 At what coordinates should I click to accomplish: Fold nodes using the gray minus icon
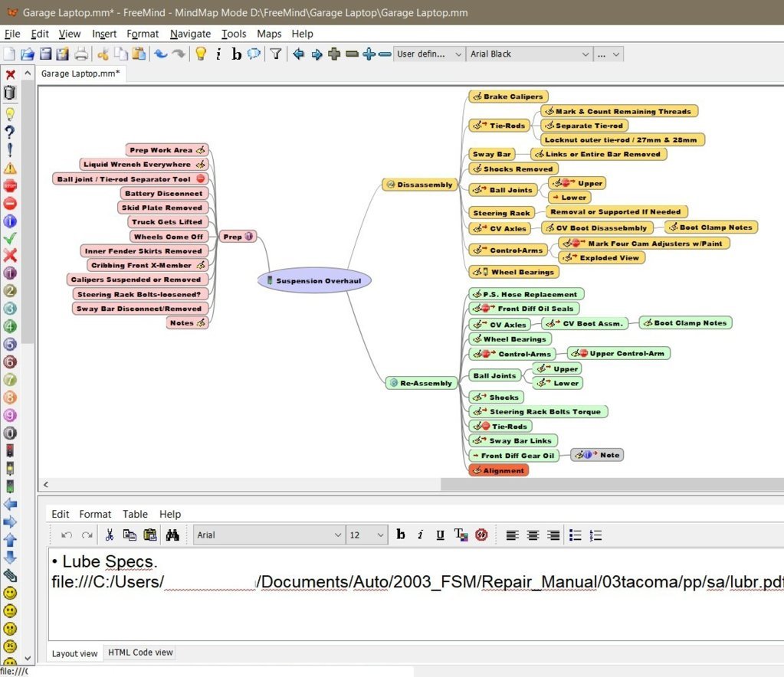pyautogui.click(x=352, y=54)
